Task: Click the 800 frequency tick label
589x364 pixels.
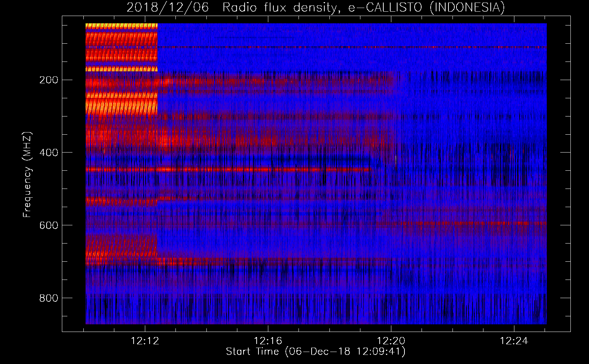Action: coord(49,298)
